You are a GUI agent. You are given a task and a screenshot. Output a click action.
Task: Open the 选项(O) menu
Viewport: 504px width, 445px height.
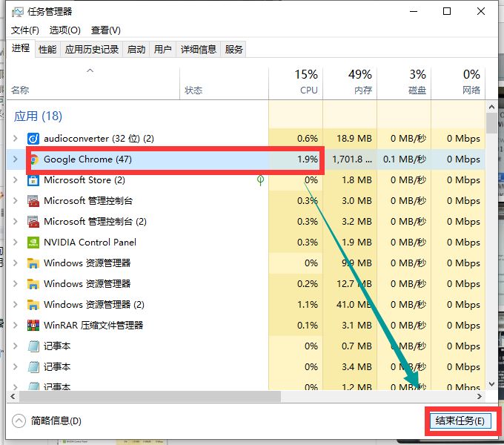coord(64,30)
